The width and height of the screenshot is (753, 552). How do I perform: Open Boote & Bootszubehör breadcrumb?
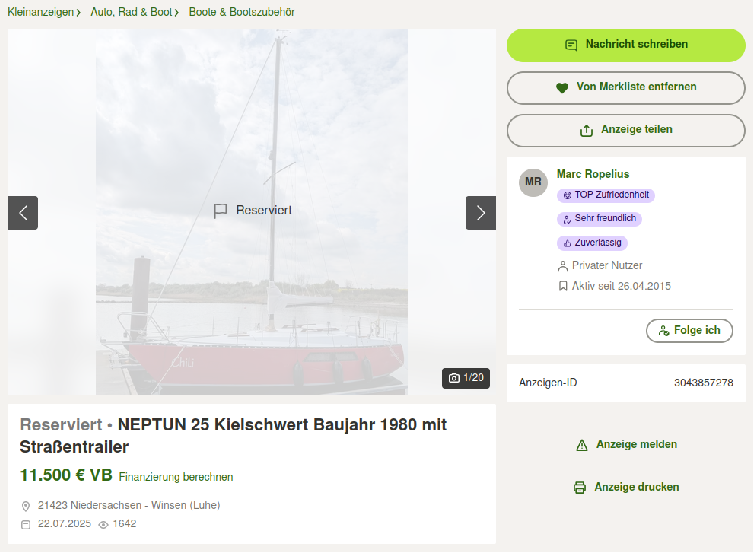tap(242, 12)
